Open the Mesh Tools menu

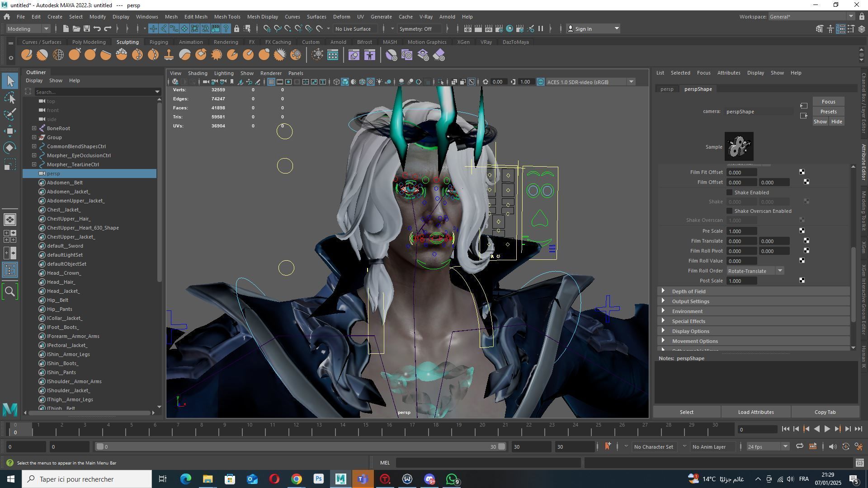(227, 17)
